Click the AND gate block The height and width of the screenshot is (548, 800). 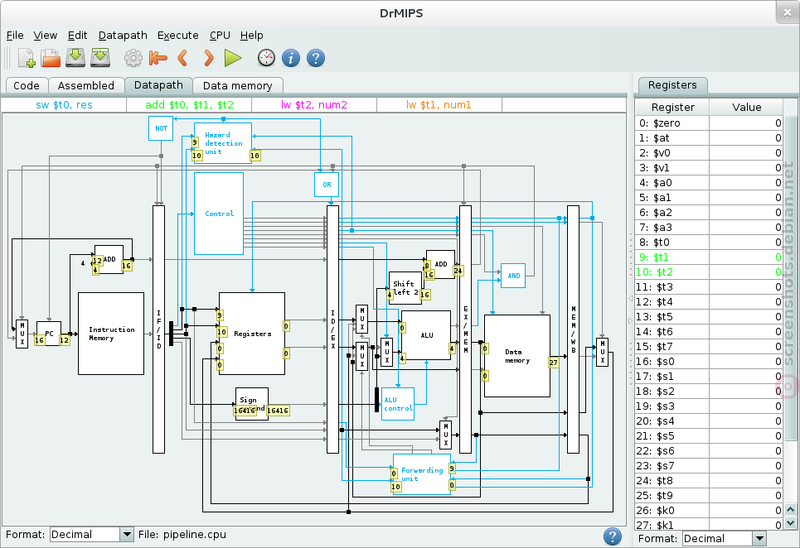pyautogui.click(x=513, y=276)
